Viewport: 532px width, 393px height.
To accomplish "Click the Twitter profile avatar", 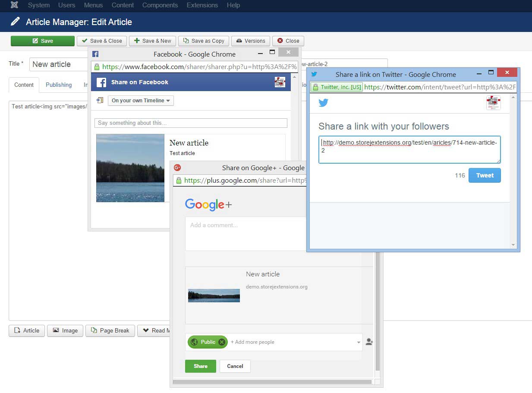I will (x=494, y=103).
